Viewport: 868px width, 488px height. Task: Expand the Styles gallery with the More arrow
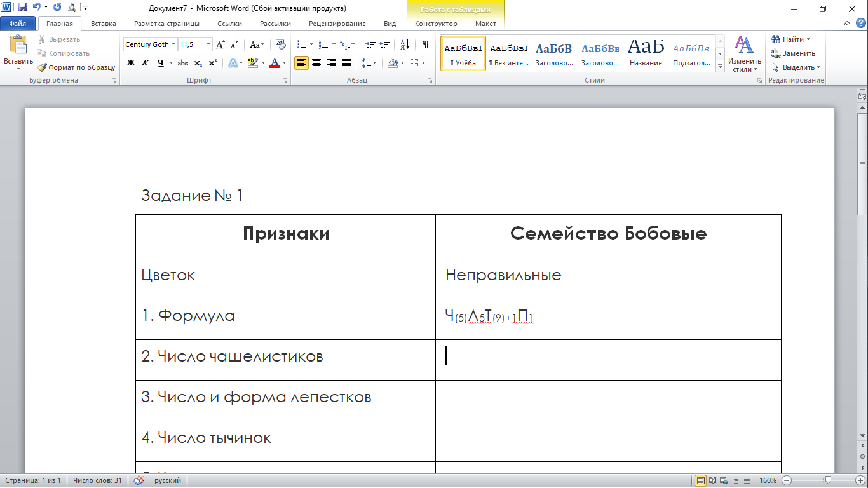point(720,66)
